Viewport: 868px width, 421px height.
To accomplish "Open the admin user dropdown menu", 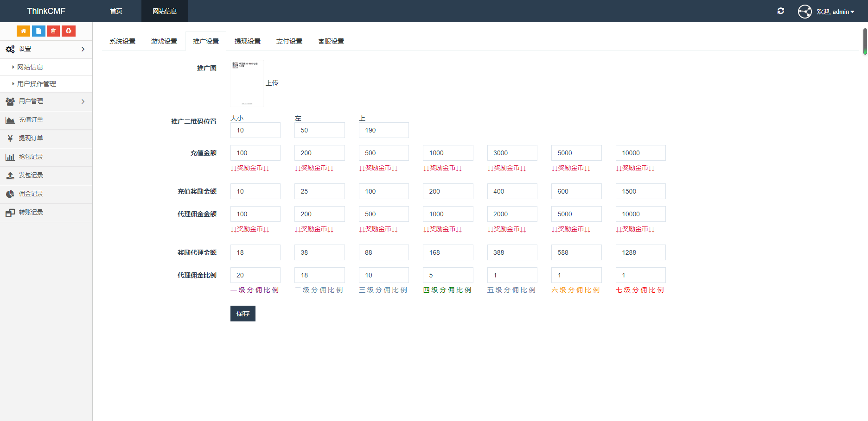I will pyautogui.click(x=835, y=12).
